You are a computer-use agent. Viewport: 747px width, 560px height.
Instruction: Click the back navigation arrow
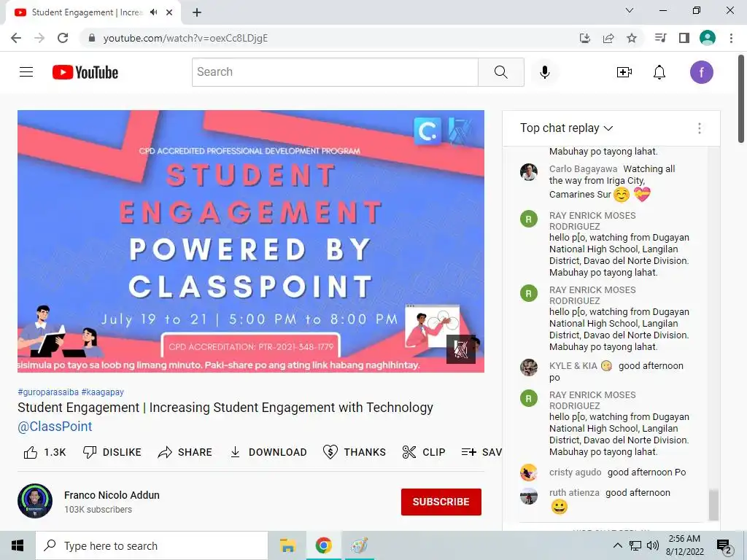click(16, 38)
